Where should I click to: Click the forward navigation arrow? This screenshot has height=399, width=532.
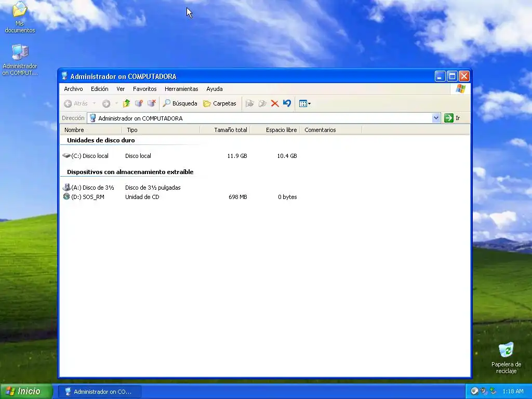pos(106,103)
